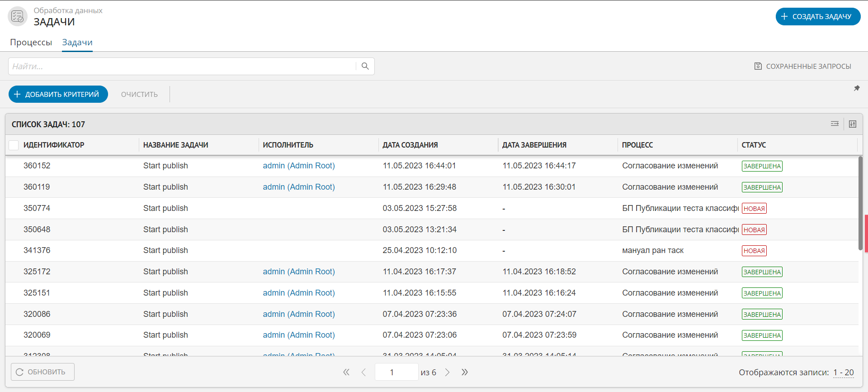Sort by Дата создания column header

[x=410, y=145]
